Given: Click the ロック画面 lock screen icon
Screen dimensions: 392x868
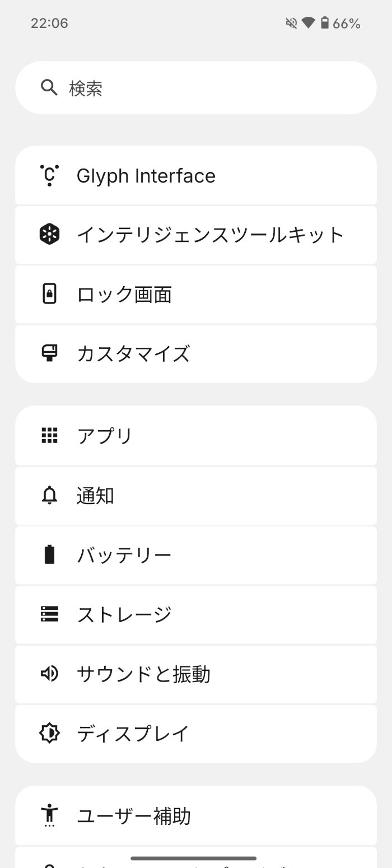Looking at the screenshot, I should pos(49,294).
